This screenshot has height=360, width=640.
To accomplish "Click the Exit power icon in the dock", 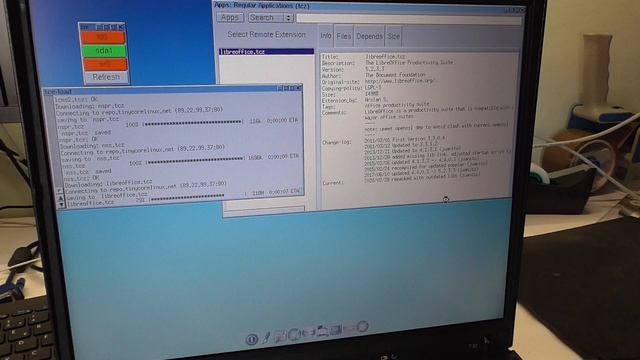I will point(251,339).
